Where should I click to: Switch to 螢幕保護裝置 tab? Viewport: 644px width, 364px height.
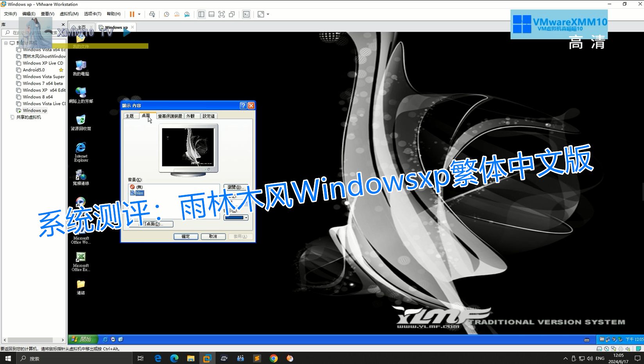click(170, 116)
